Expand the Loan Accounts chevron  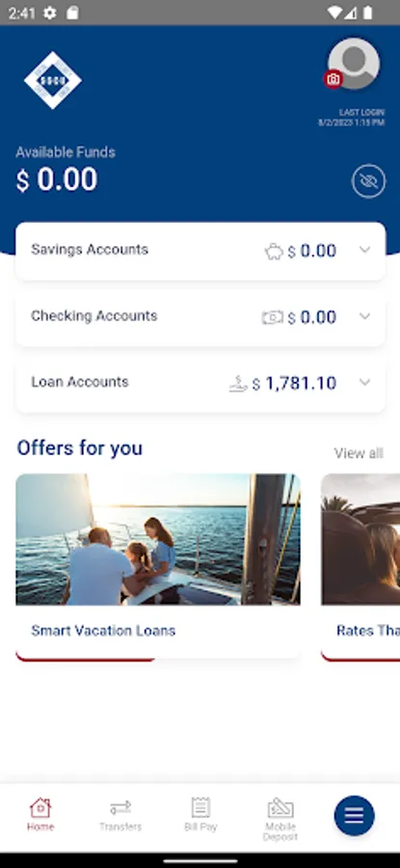(x=364, y=382)
